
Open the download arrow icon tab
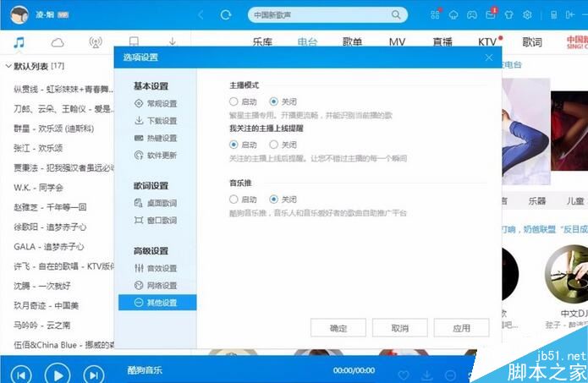pyautogui.click(x=173, y=41)
